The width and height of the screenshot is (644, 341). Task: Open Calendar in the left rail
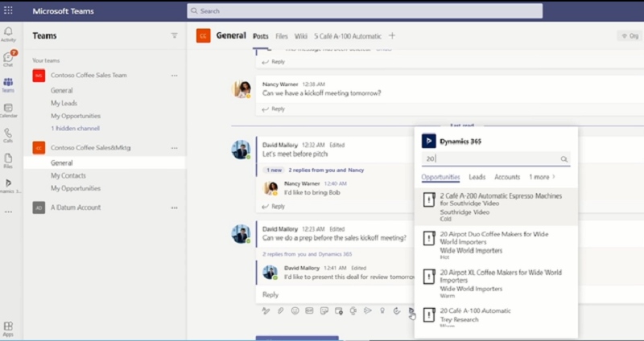click(8, 111)
